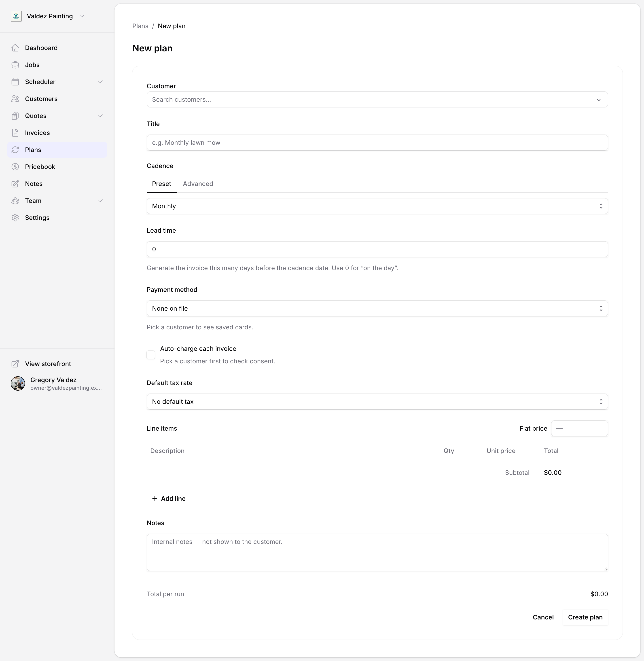
Task: Expand the Quotes submenu chevron
Action: tap(100, 116)
